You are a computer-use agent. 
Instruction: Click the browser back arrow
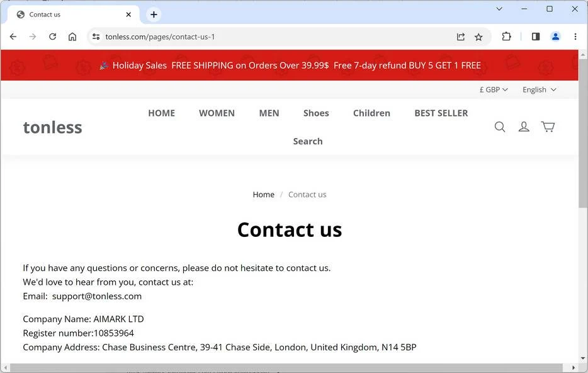[x=13, y=37]
